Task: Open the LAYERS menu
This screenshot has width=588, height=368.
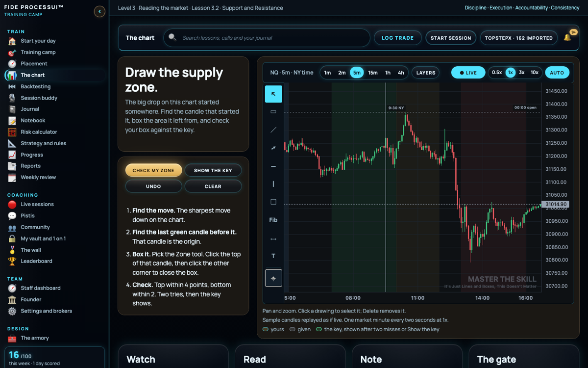Action: coord(426,73)
